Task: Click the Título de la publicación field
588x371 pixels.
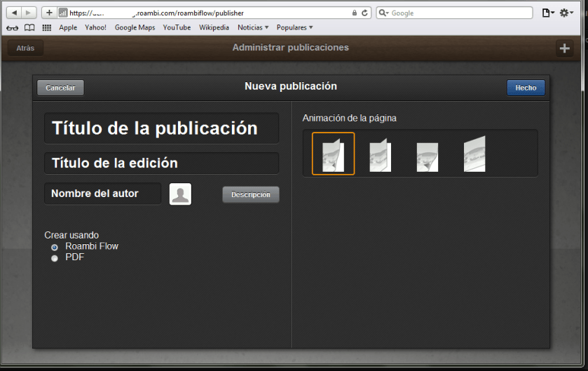Action: pyautogui.click(x=161, y=128)
